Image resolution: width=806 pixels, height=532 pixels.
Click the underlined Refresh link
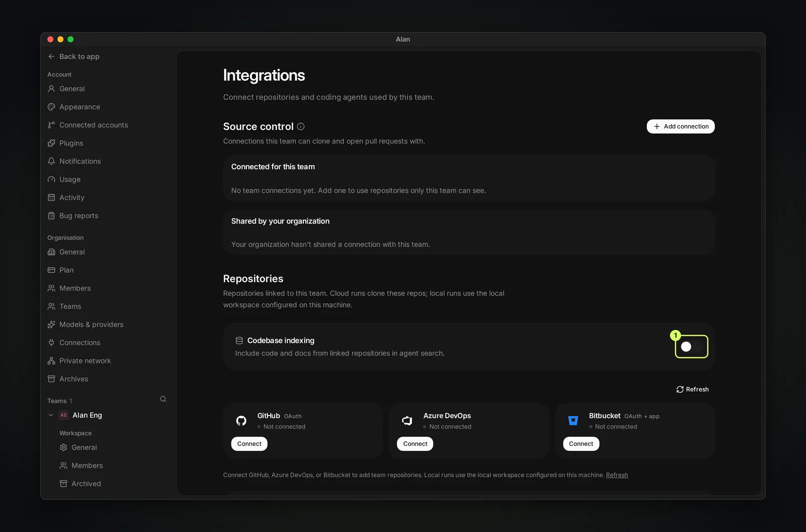(x=617, y=475)
